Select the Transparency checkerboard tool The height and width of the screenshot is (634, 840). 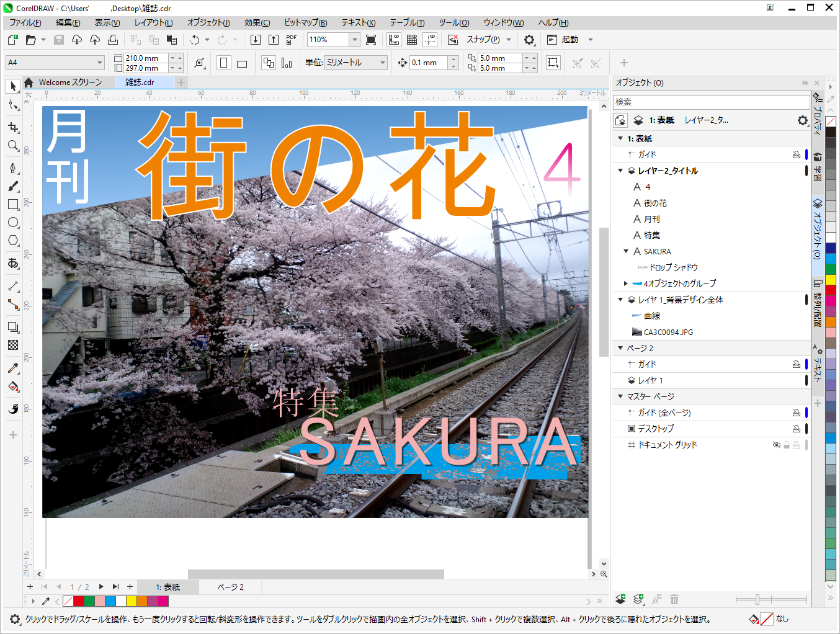point(13,345)
